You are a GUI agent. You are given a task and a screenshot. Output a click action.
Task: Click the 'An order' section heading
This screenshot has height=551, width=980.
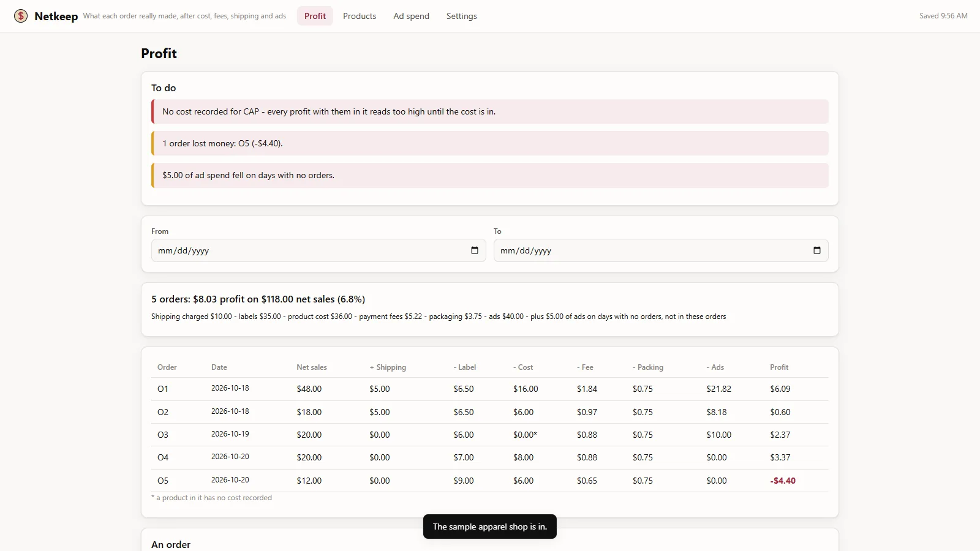coord(171,544)
